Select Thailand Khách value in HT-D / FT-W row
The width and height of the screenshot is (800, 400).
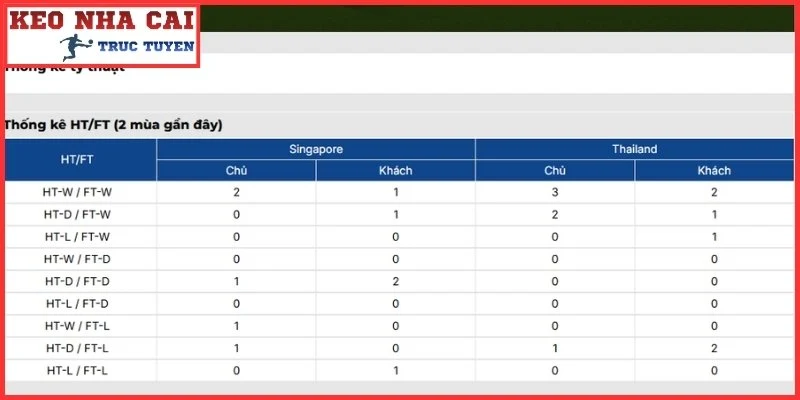[714, 215]
